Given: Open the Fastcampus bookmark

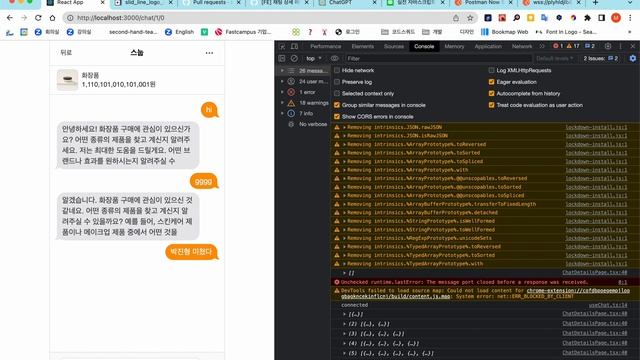Looking at the screenshot, I should pyautogui.click(x=243, y=32).
